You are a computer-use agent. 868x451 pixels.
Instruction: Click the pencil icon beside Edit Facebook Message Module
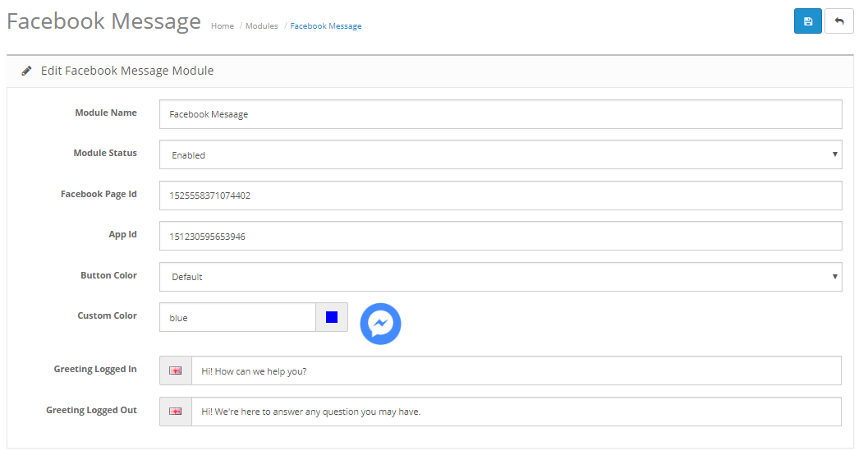pyautogui.click(x=26, y=71)
